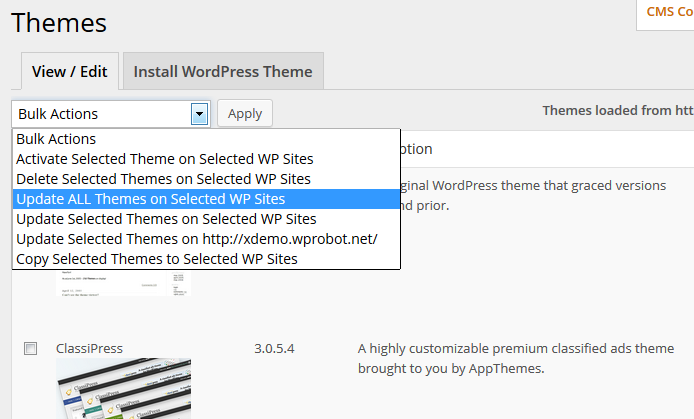Switch to the View / Edit tab

click(70, 72)
